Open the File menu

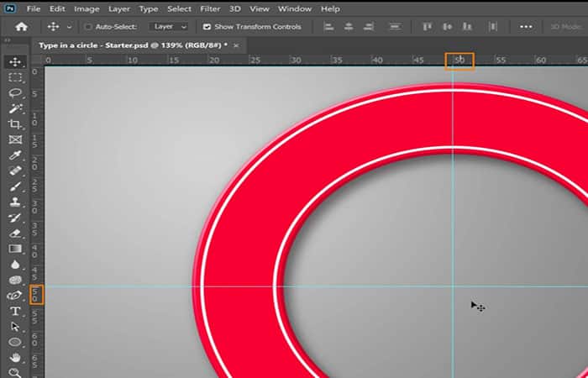(x=34, y=8)
